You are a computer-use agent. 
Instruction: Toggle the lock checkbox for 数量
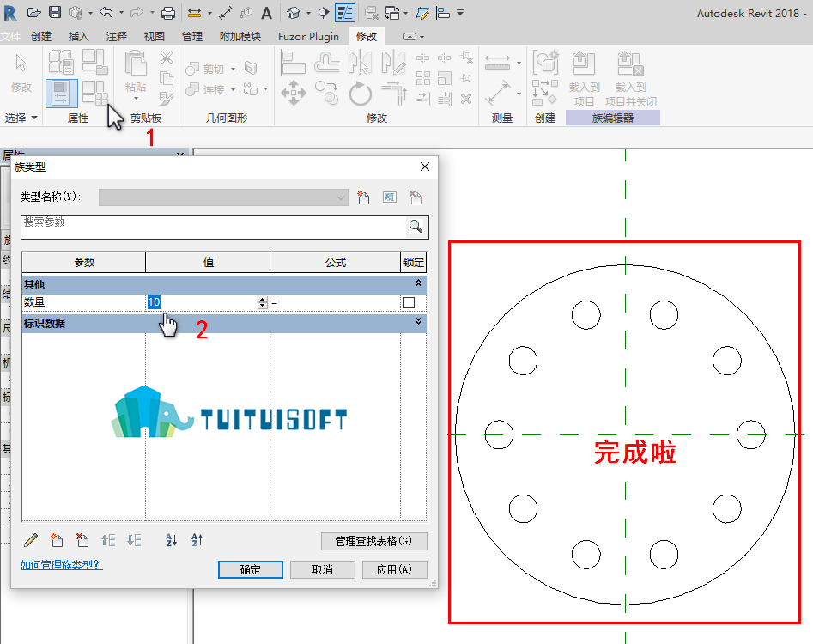pos(410,302)
